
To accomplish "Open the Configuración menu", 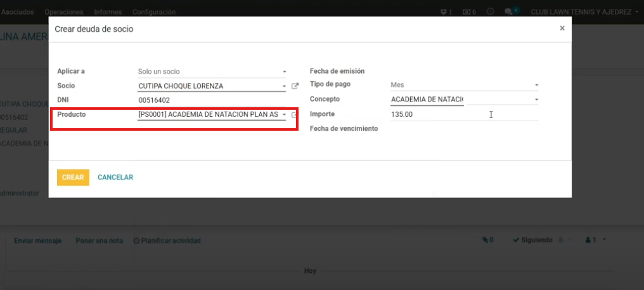I will pyautogui.click(x=154, y=12).
